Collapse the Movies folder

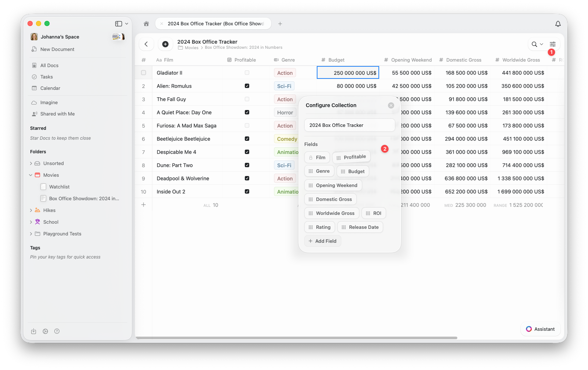pyautogui.click(x=31, y=175)
